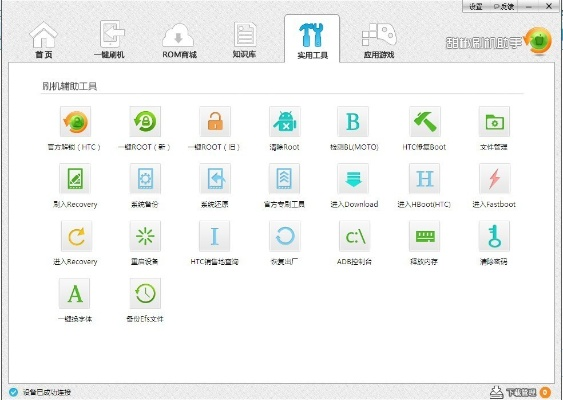The width and height of the screenshot is (563, 400).
Task: Open the 官方解锁 (HTC) unlock tool
Action: (x=75, y=122)
